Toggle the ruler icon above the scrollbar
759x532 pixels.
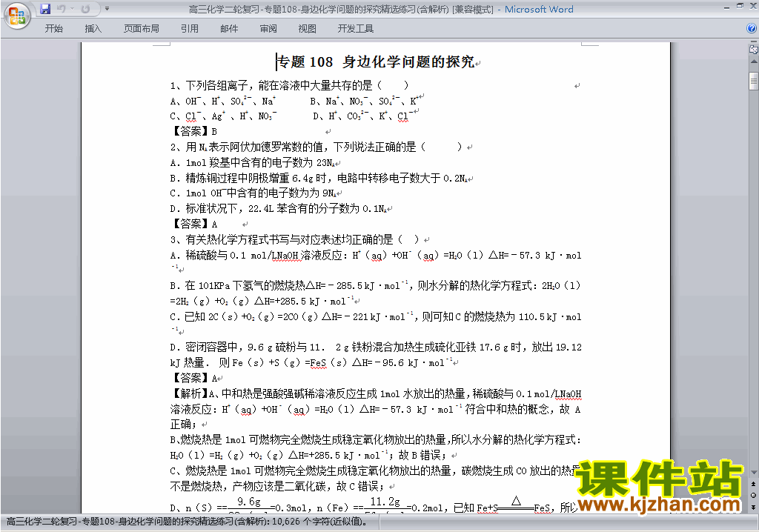(754, 49)
